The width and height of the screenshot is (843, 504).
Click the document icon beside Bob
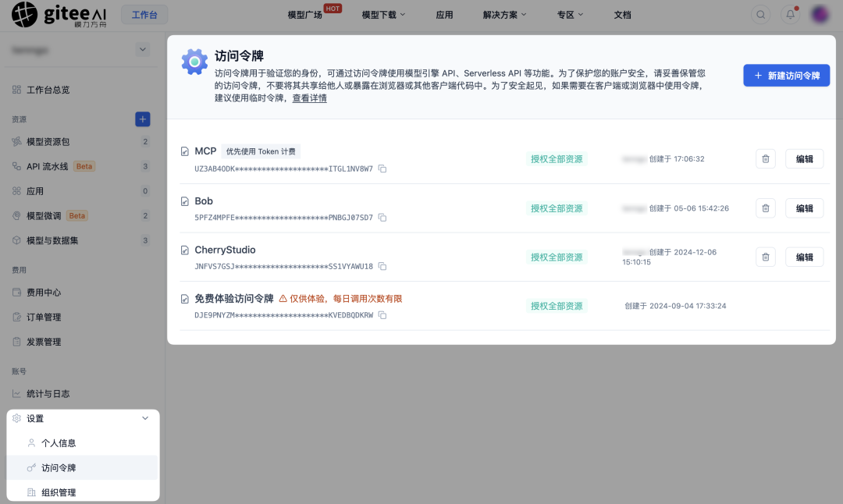185,201
